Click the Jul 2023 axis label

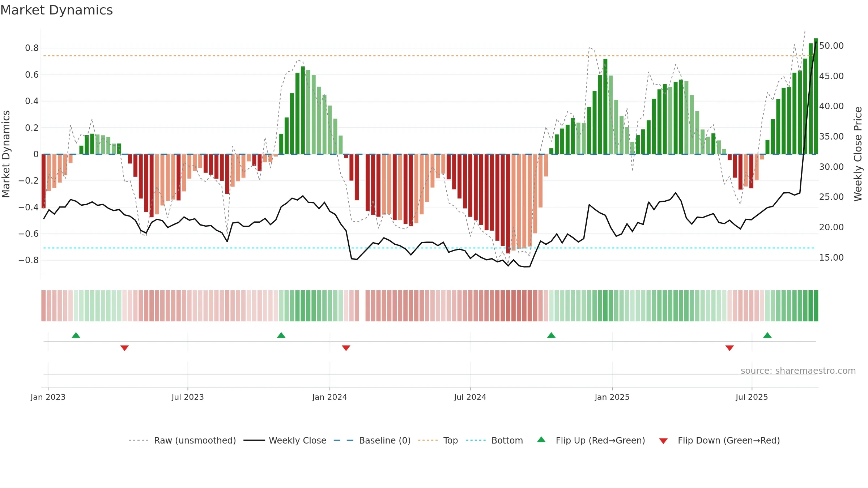click(188, 397)
